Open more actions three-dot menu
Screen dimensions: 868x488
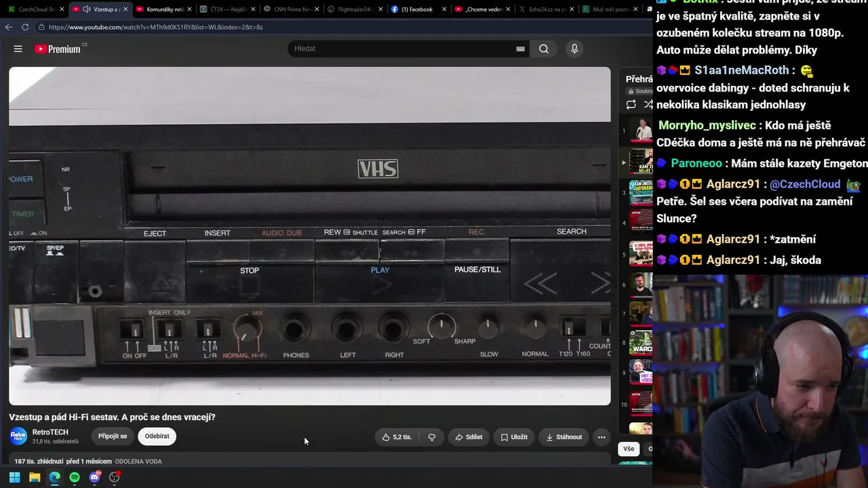pyautogui.click(x=601, y=437)
